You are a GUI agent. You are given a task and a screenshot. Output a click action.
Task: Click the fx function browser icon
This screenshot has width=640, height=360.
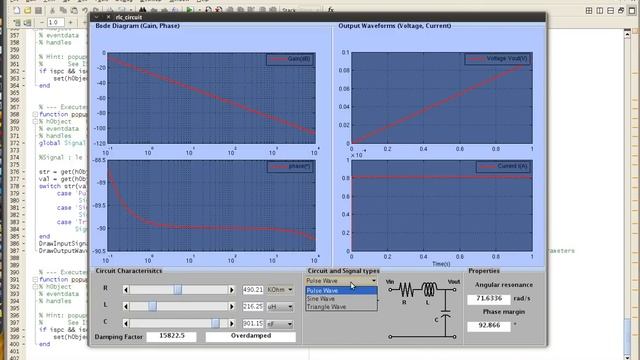coord(331,10)
